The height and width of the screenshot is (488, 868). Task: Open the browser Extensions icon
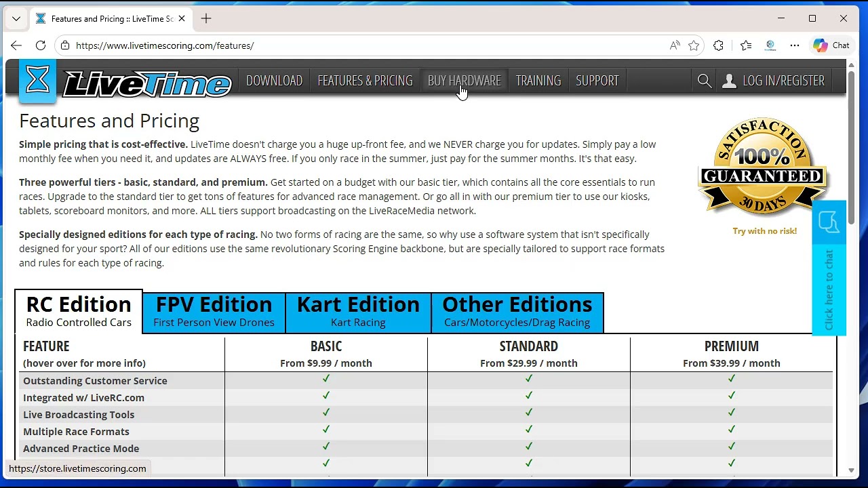[x=718, y=45]
